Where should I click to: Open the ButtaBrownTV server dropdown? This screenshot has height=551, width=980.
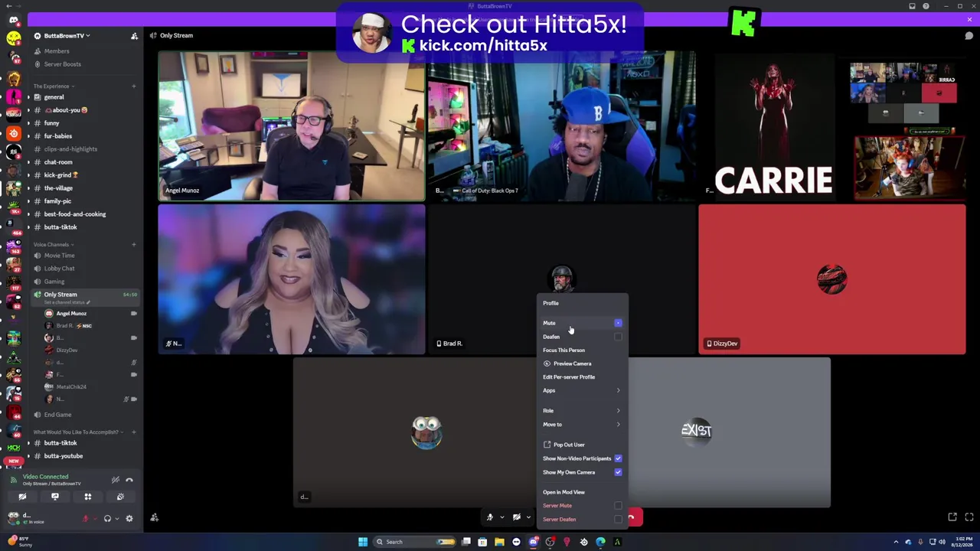pyautogui.click(x=67, y=36)
